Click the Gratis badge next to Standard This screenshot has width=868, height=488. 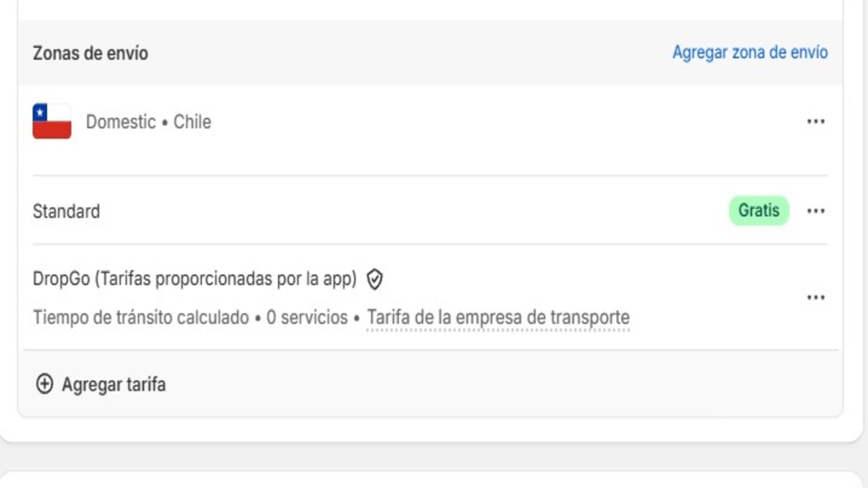pyautogui.click(x=758, y=210)
